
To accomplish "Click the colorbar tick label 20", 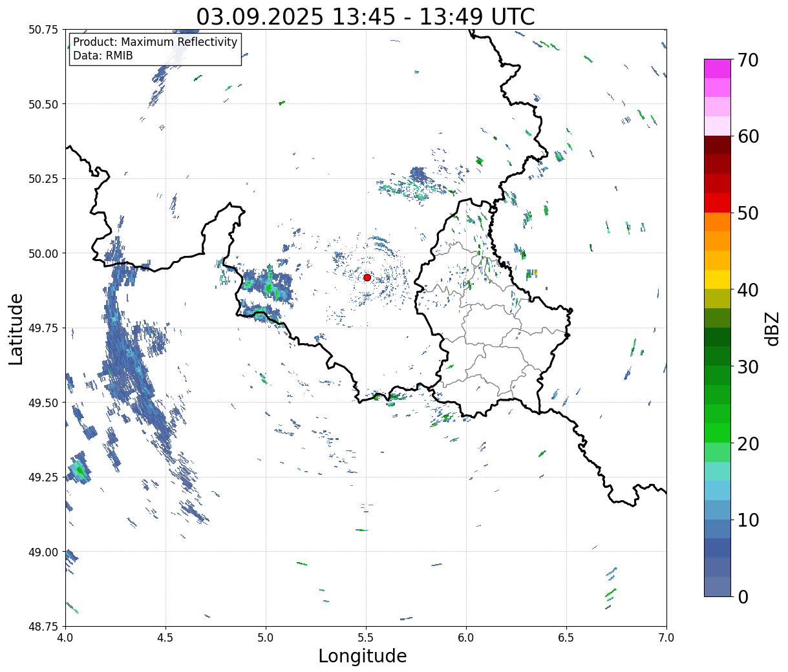I will pyautogui.click(x=748, y=443).
